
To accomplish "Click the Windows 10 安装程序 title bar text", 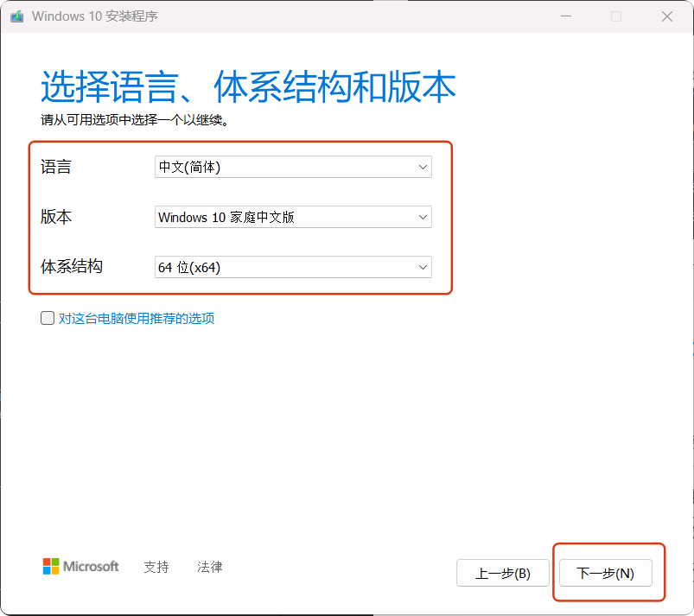I will [95, 16].
